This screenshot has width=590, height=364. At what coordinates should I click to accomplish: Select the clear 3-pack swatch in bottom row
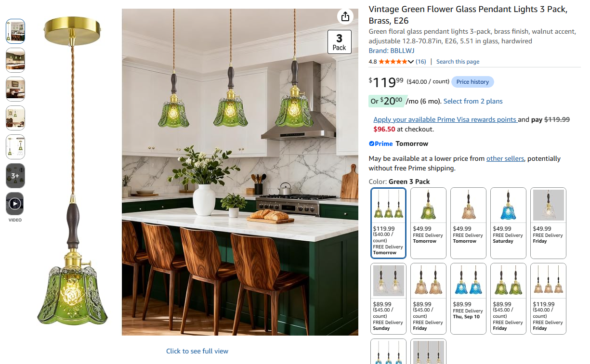coord(428,352)
